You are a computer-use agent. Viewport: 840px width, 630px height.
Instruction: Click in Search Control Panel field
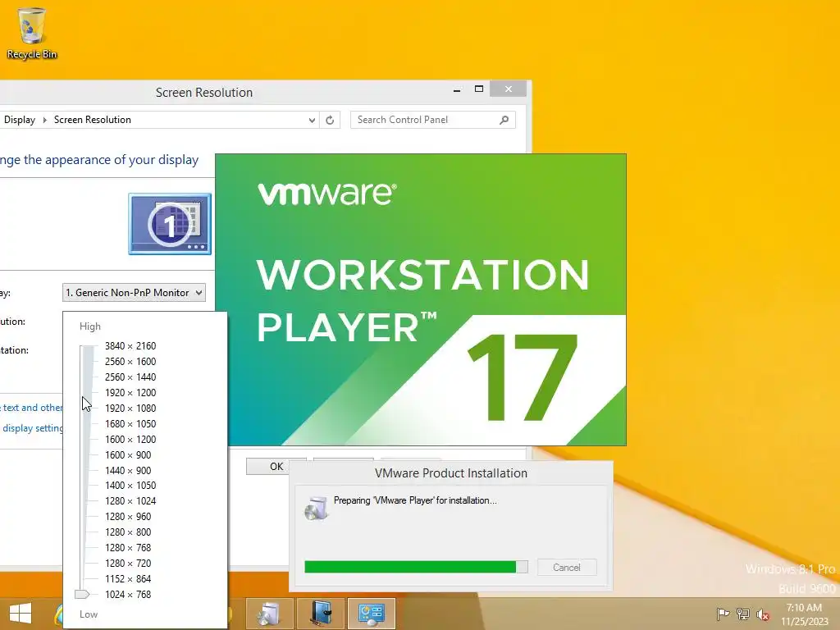433,120
